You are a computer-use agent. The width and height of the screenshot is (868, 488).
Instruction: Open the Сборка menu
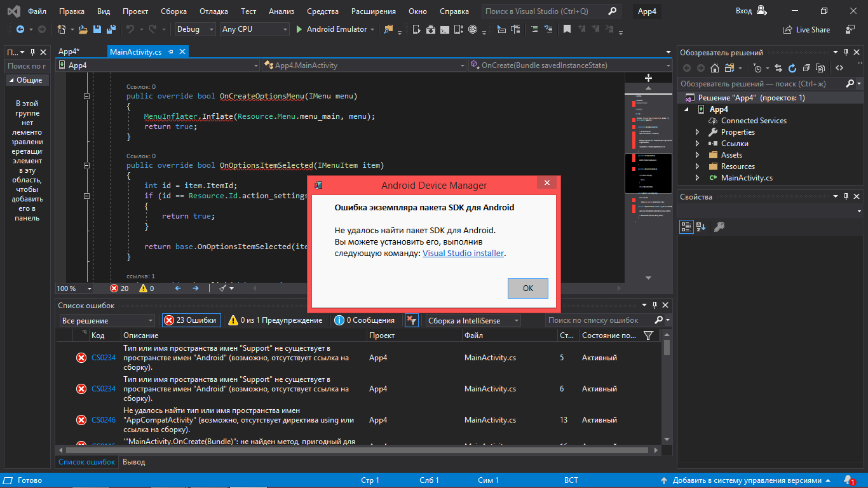coord(173,11)
